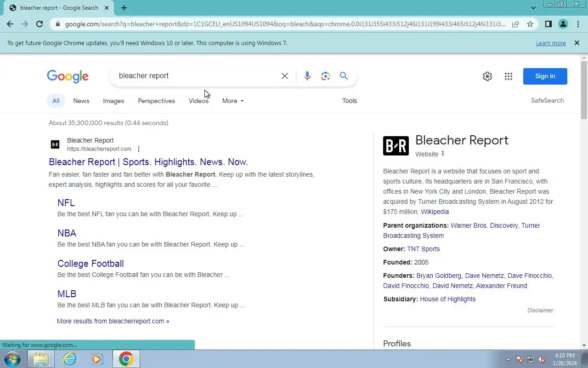The image size is (588, 368).
Task: Open the Windows Start menu
Action: click(x=12, y=359)
